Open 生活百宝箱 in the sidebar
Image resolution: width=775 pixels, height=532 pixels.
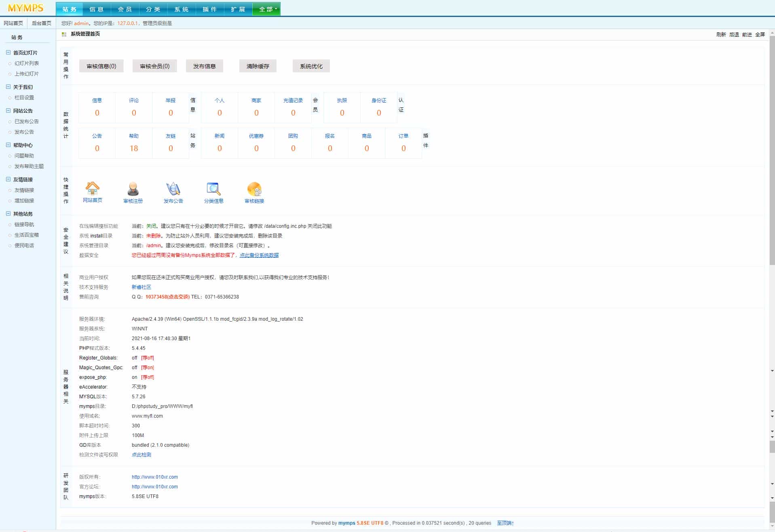point(27,235)
